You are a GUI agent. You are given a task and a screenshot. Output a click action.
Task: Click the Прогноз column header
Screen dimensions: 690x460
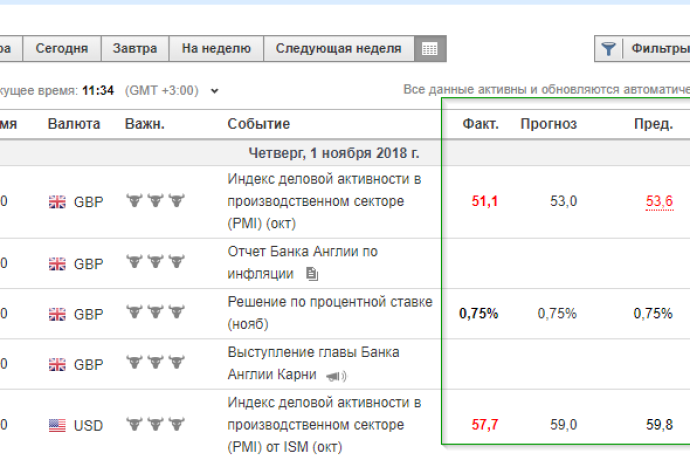pyautogui.click(x=548, y=124)
